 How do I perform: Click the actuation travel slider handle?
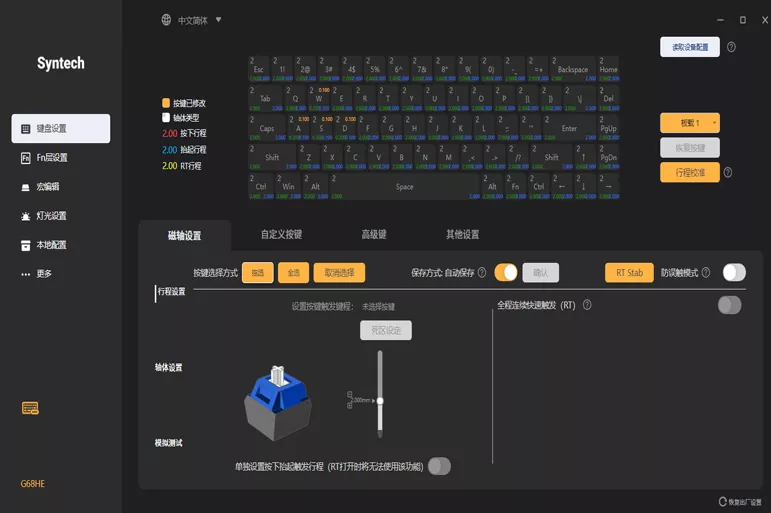(x=380, y=401)
